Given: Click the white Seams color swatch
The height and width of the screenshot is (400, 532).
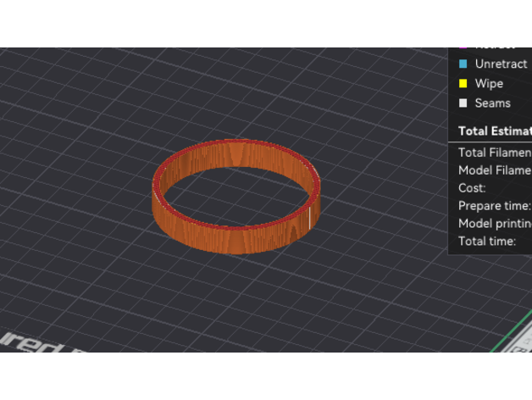Looking at the screenshot, I should click(x=463, y=103).
